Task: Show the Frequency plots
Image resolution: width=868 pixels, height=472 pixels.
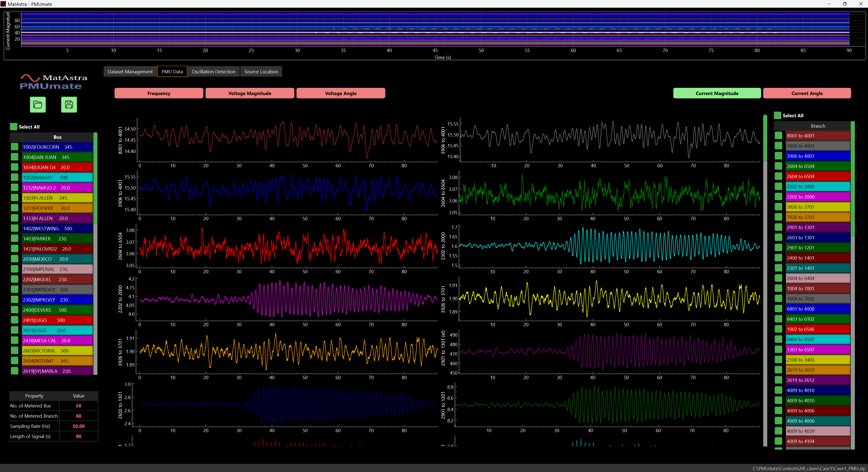Action: 159,93
